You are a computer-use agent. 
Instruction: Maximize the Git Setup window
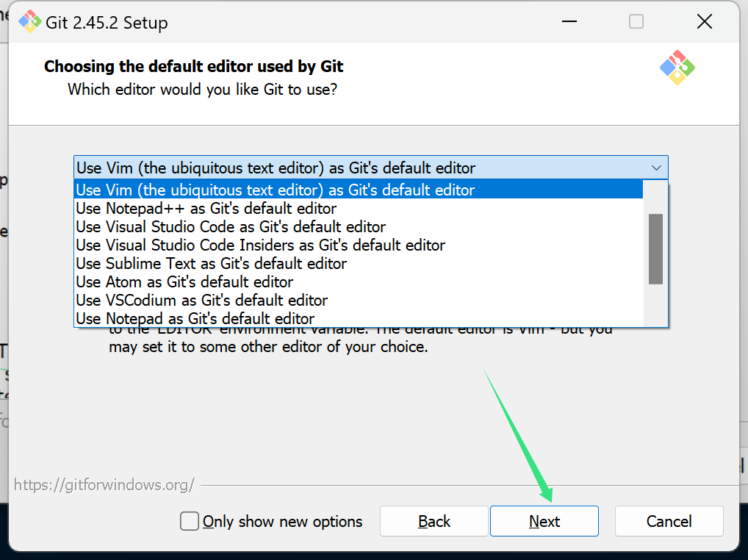click(636, 22)
